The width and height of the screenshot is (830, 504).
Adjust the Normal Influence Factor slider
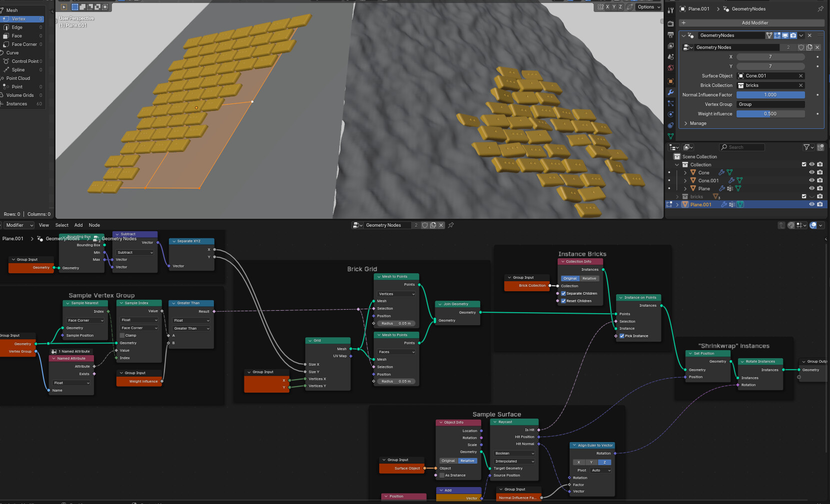pos(771,95)
